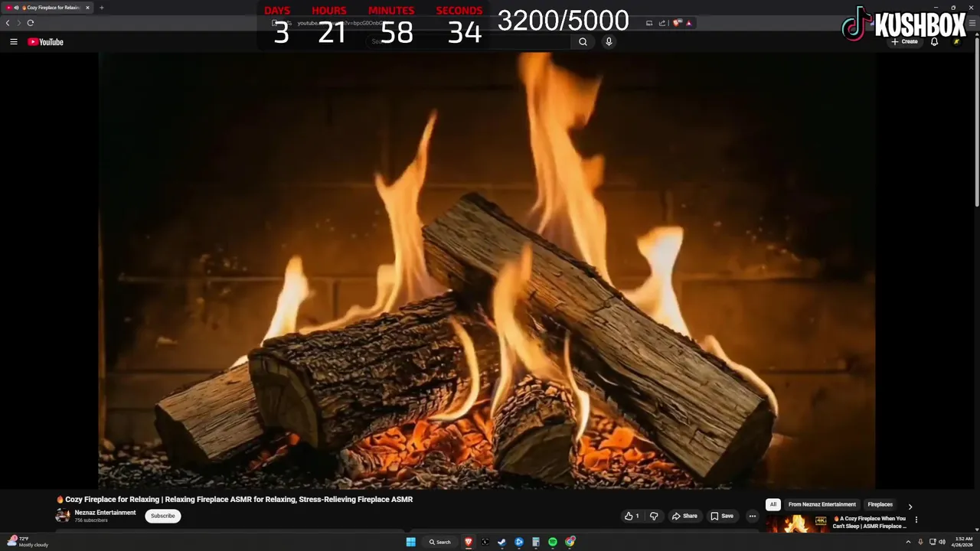980x551 pixels.
Task: Save the video to a playlist
Action: tap(722, 516)
